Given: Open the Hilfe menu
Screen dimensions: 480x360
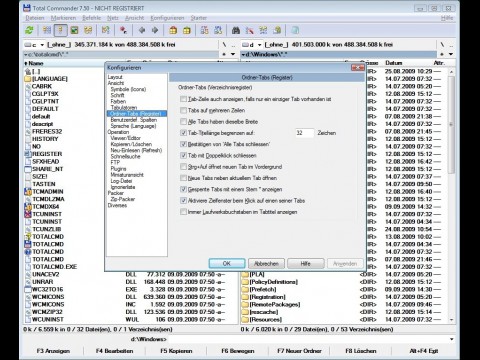Looking at the screenshot, I should click(447, 18).
